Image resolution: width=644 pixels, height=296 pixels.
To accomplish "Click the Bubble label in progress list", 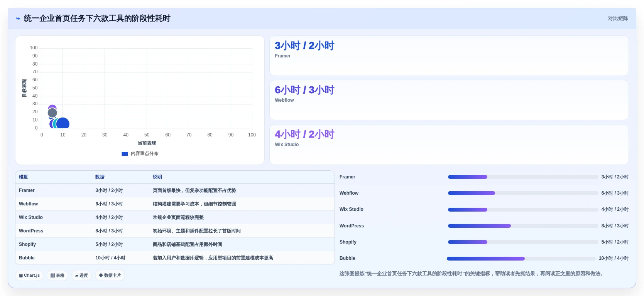I will [x=347, y=258].
